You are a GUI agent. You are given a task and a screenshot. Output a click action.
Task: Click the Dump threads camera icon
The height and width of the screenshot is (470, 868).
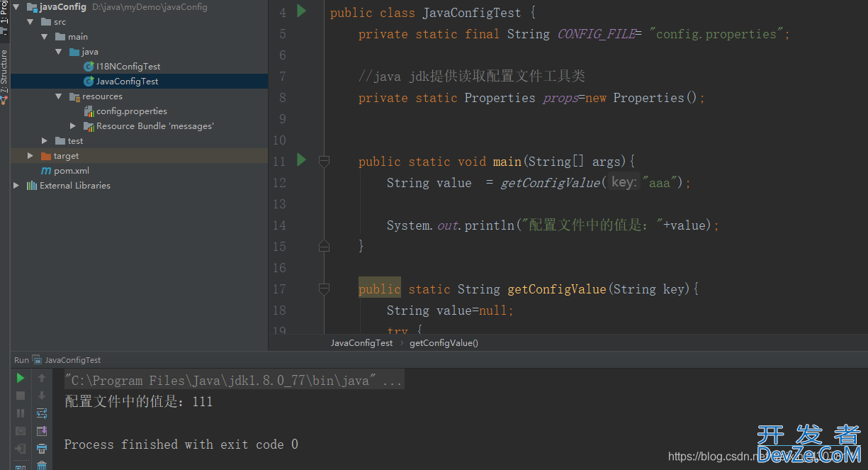tap(21, 431)
